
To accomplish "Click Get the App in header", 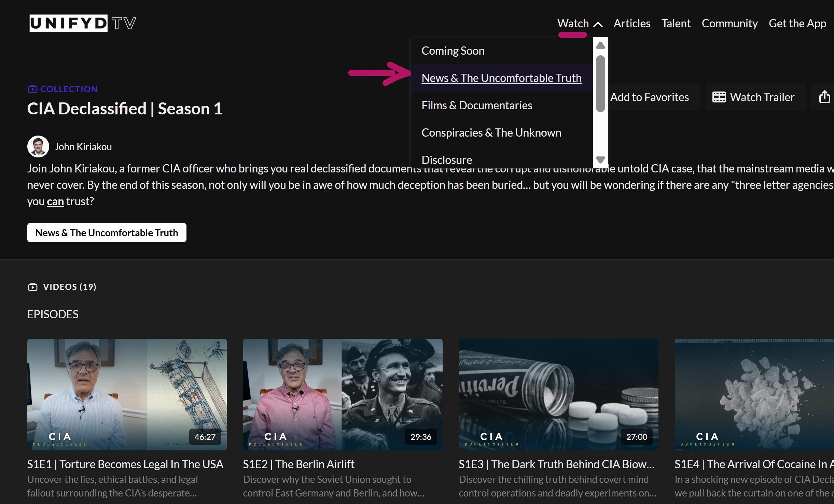I will tap(797, 23).
